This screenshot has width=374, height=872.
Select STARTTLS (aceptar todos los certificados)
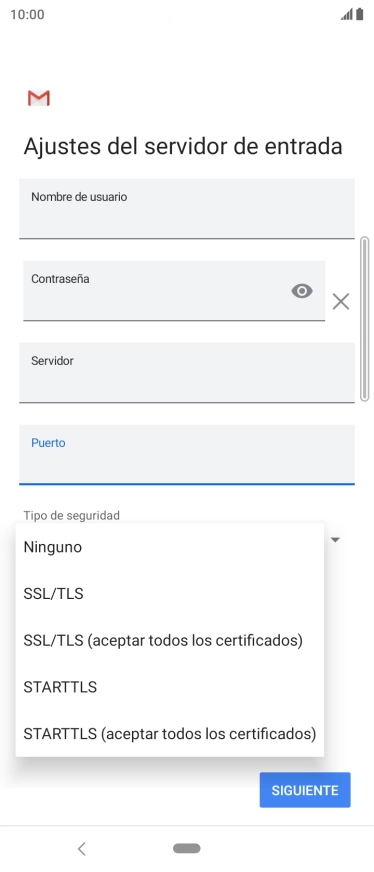[x=169, y=734]
